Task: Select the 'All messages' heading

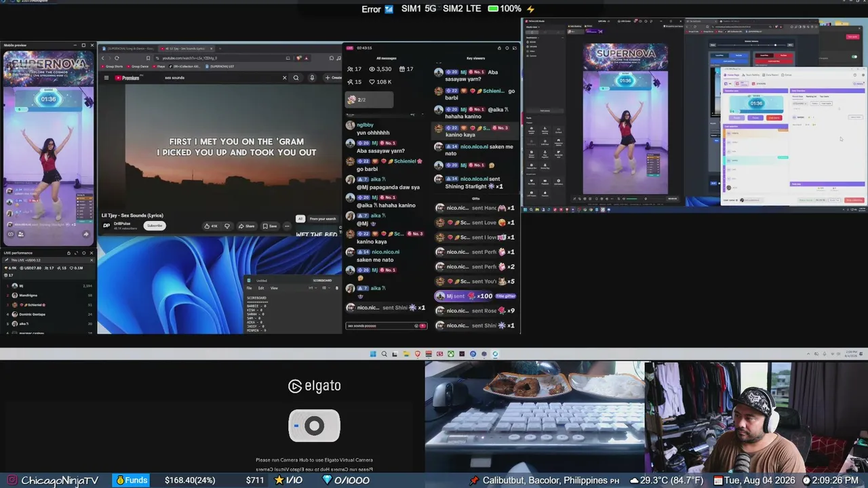Action: point(387,58)
